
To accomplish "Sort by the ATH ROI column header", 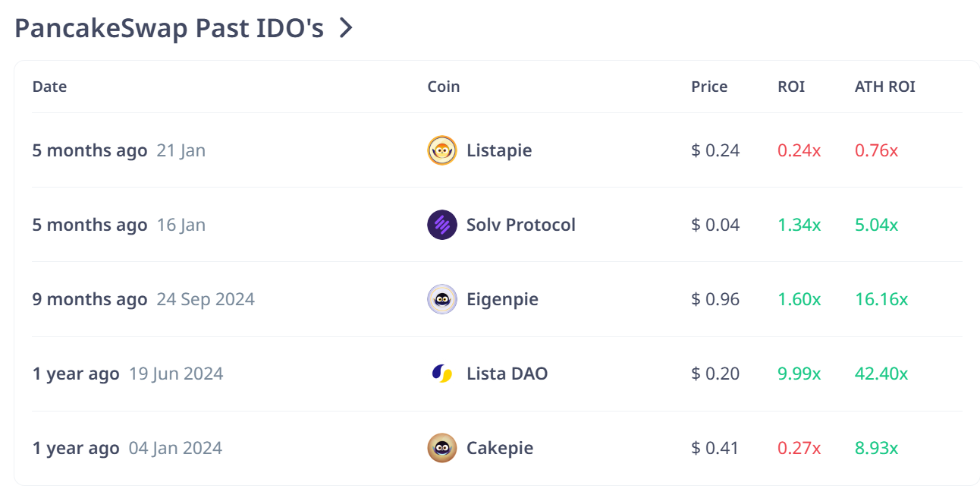I will 885,87.
